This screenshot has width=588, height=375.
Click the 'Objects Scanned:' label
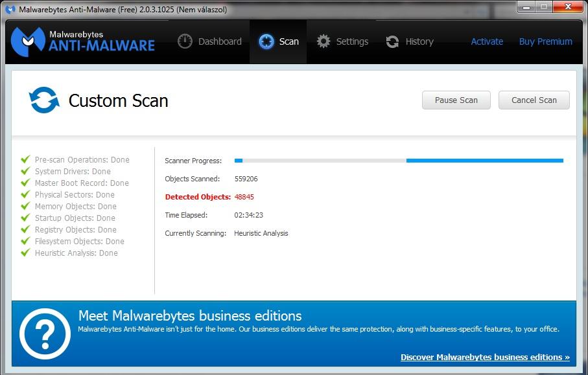[x=193, y=179]
